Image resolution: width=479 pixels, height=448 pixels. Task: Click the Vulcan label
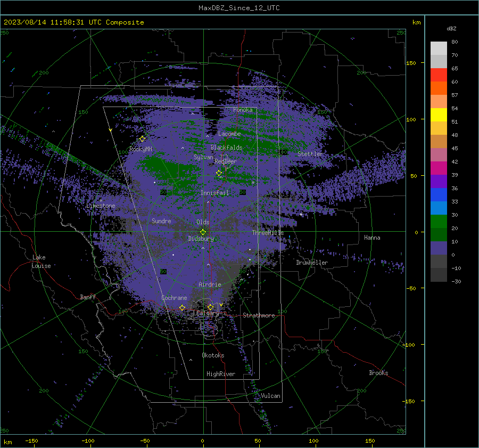point(270,396)
